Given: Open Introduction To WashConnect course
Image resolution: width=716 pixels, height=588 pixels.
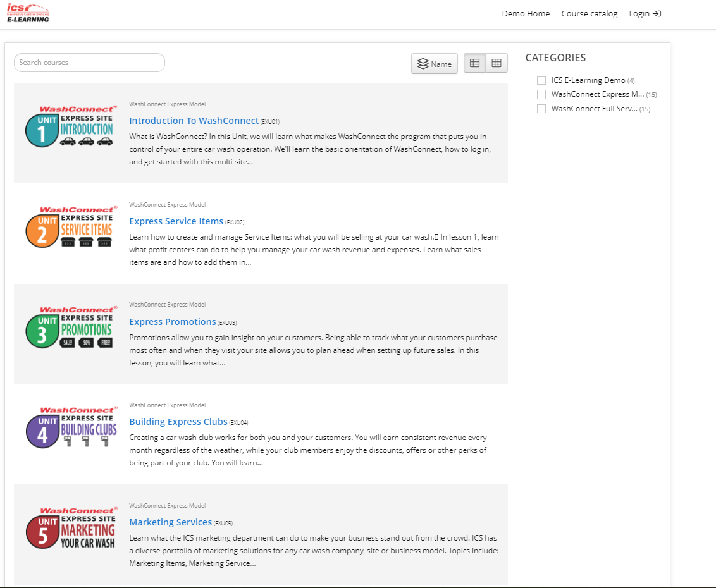Looking at the screenshot, I should click(194, 121).
